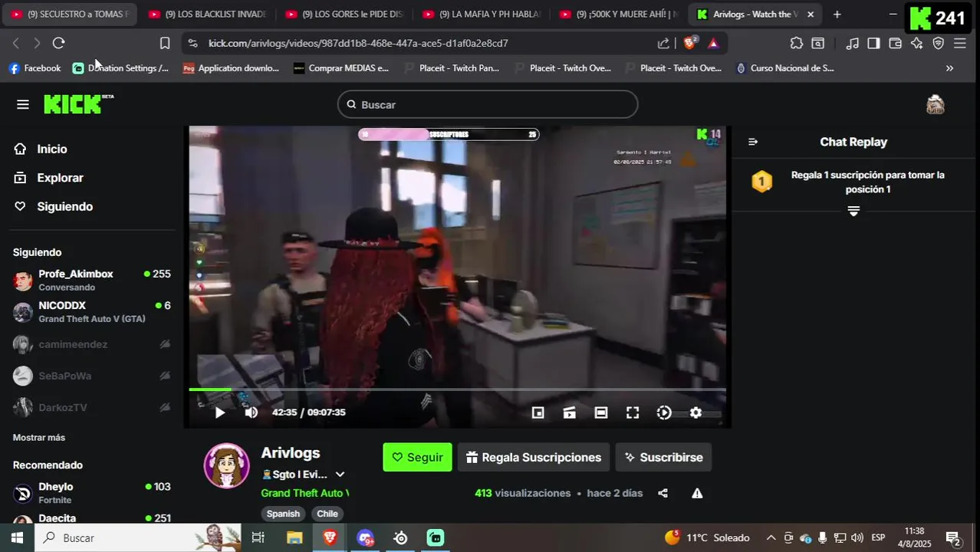Select the Spanish tag
The image size is (980, 552).
point(283,514)
